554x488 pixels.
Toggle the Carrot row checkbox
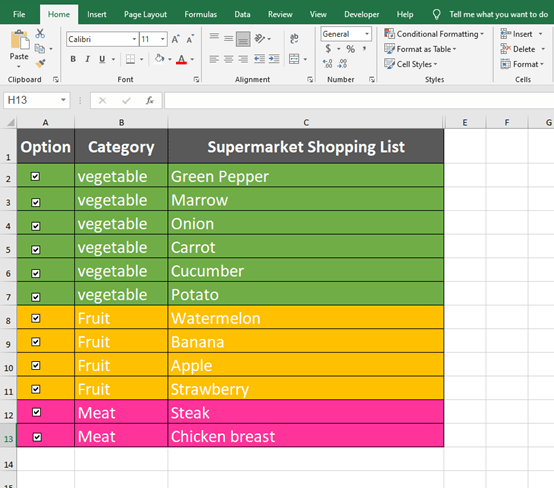click(x=36, y=250)
